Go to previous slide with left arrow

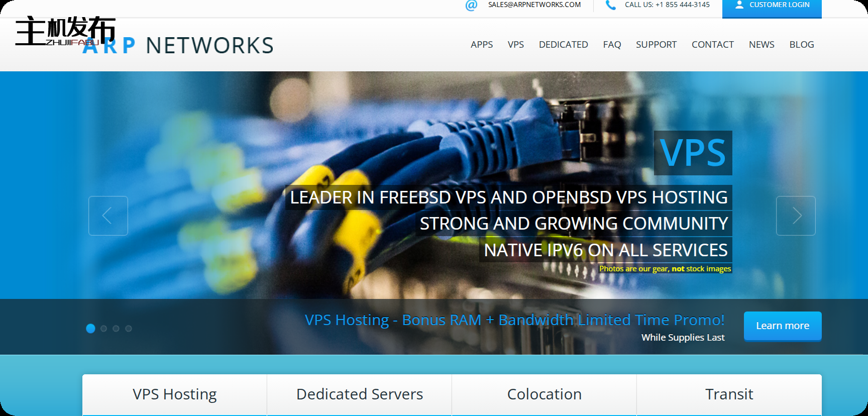[108, 216]
